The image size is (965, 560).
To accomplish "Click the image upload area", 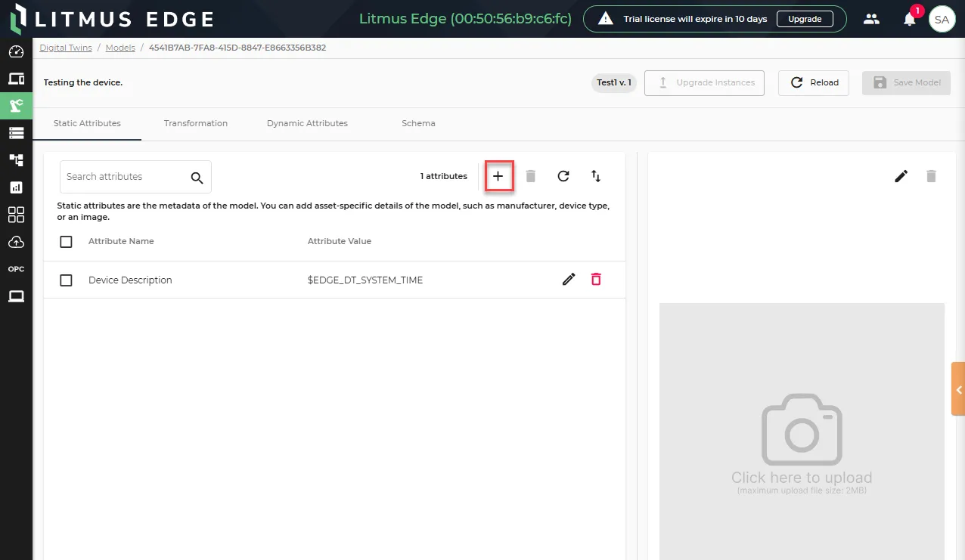I will [x=802, y=432].
